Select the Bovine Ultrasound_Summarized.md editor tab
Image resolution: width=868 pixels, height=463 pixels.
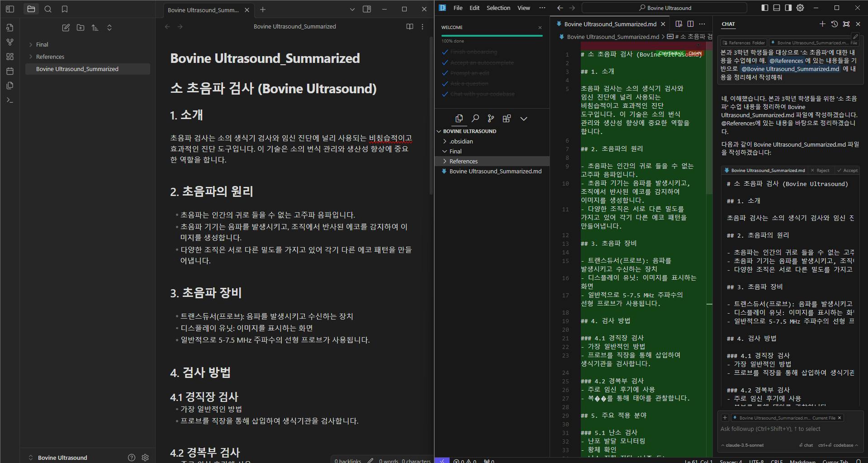610,24
